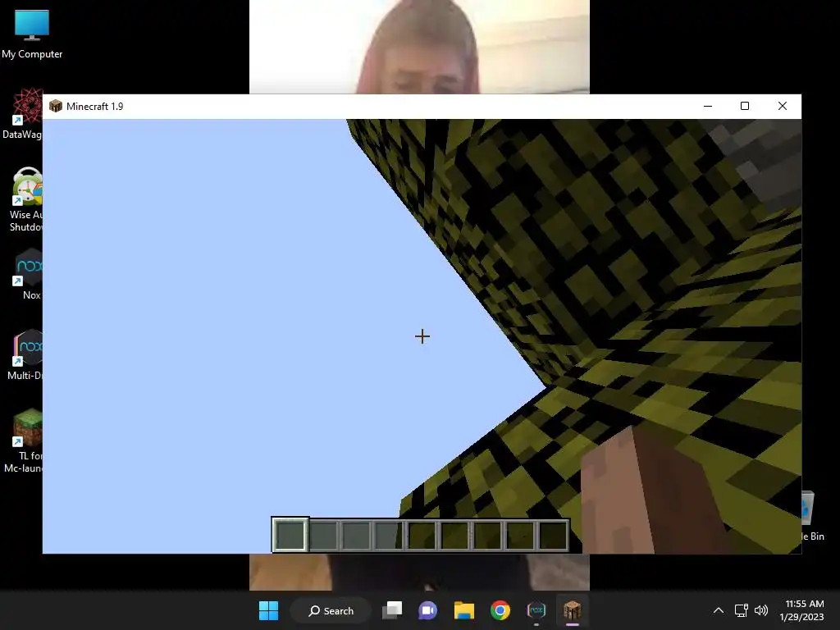Switch to Minecraft in the taskbar
Viewport: 840px width, 630px height.
click(572, 610)
